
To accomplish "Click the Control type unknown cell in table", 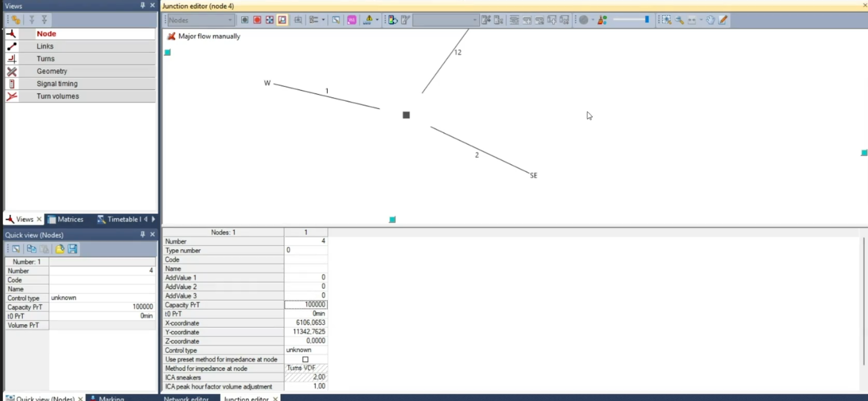I will pyautogui.click(x=306, y=350).
